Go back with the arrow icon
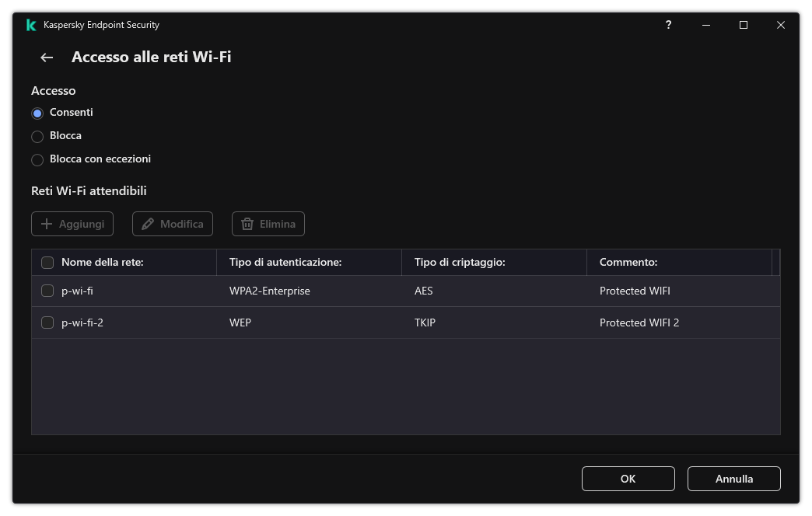 47,58
